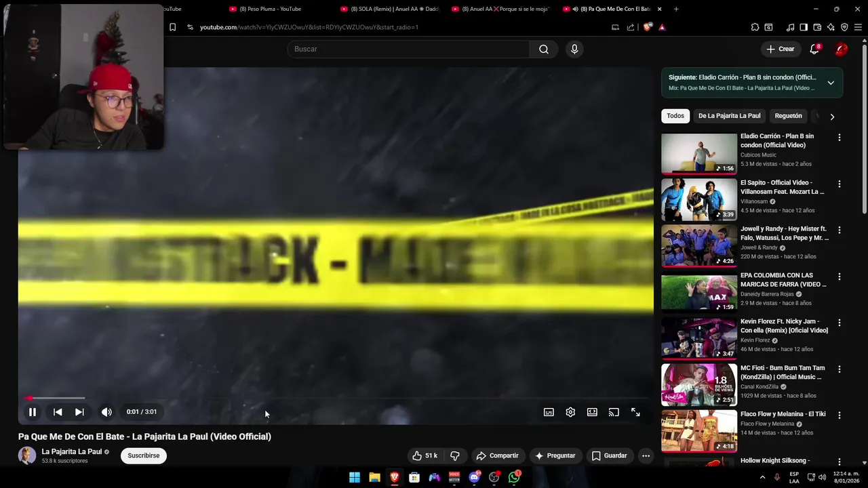Open the Crear menu

pos(780,49)
